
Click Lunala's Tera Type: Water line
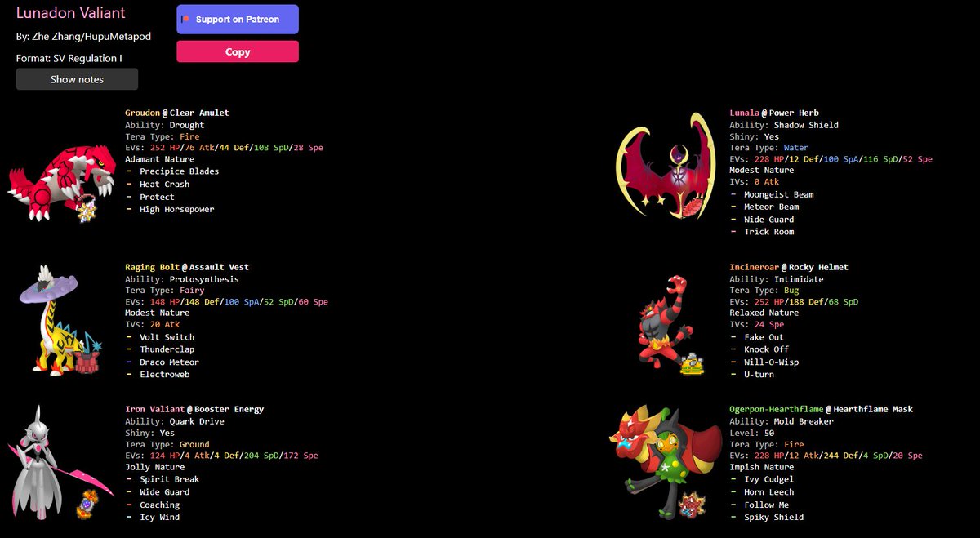click(768, 148)
